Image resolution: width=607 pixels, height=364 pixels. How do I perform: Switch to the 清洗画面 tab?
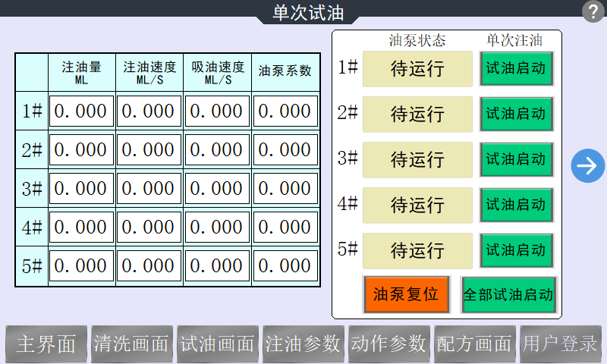click(131, 344)
